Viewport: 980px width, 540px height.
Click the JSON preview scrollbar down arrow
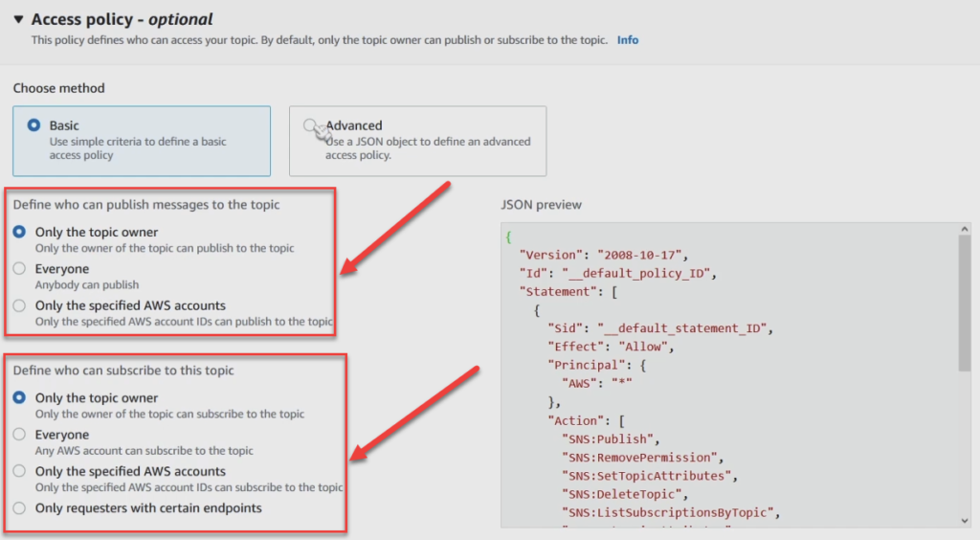pos(964,520)
